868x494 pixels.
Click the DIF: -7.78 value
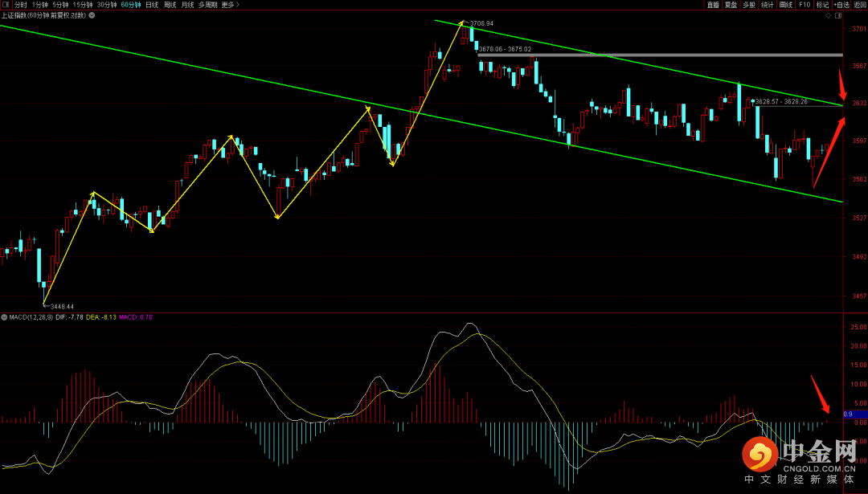click(70, 317)
